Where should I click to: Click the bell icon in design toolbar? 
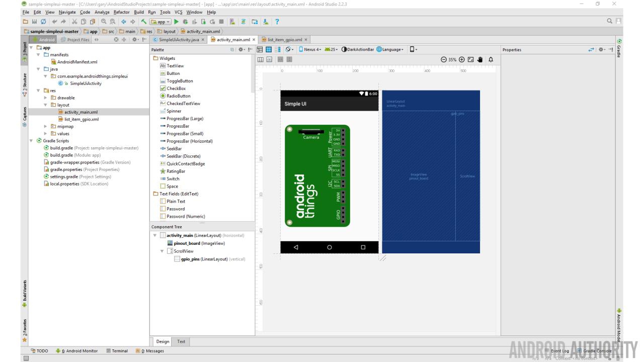491,60
